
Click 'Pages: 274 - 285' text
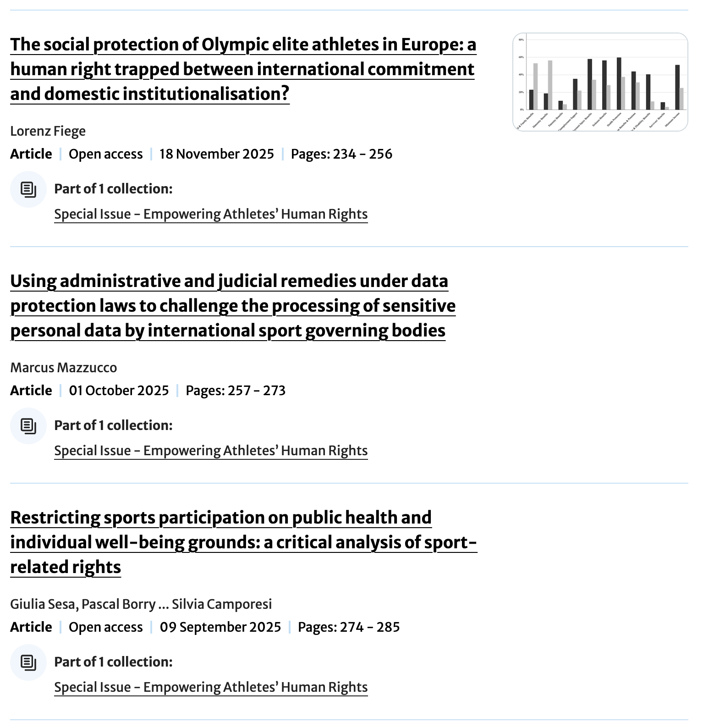349,627
